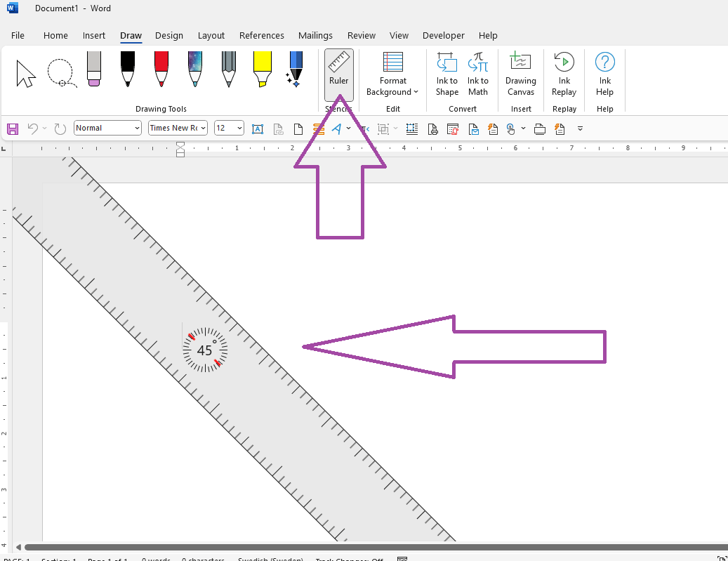
Task: Open the Mailings tab
Action: (315, 35)
